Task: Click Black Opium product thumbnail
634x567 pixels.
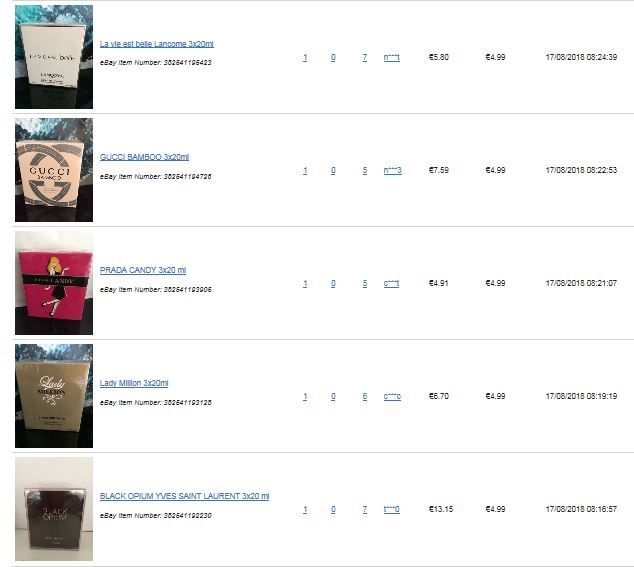Action: [x=54, y=509]
